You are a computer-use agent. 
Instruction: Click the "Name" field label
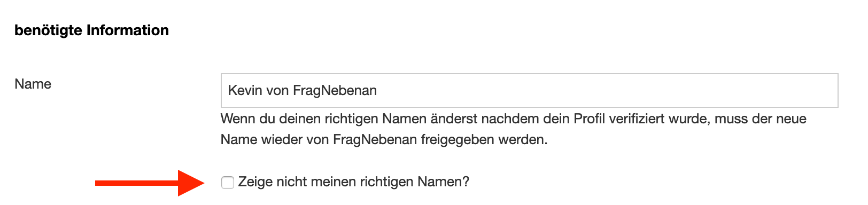(x=33, y=84)
